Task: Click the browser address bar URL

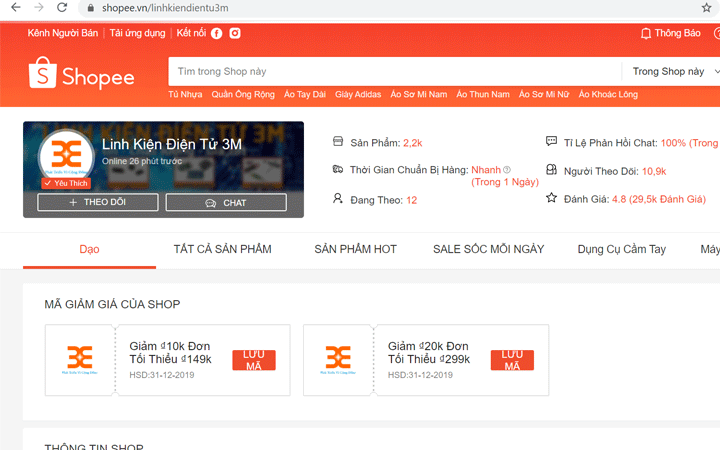Action: pos(165,8)
